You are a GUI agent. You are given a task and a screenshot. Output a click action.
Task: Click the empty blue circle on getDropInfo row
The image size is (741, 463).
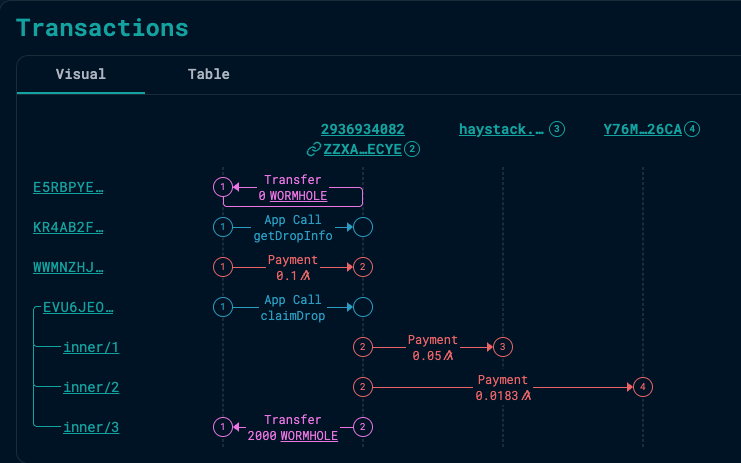point(363,227)
